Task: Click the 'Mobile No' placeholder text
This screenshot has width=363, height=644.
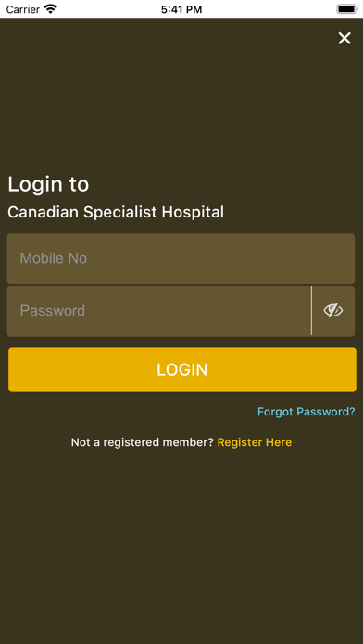Action: [54, 258]
